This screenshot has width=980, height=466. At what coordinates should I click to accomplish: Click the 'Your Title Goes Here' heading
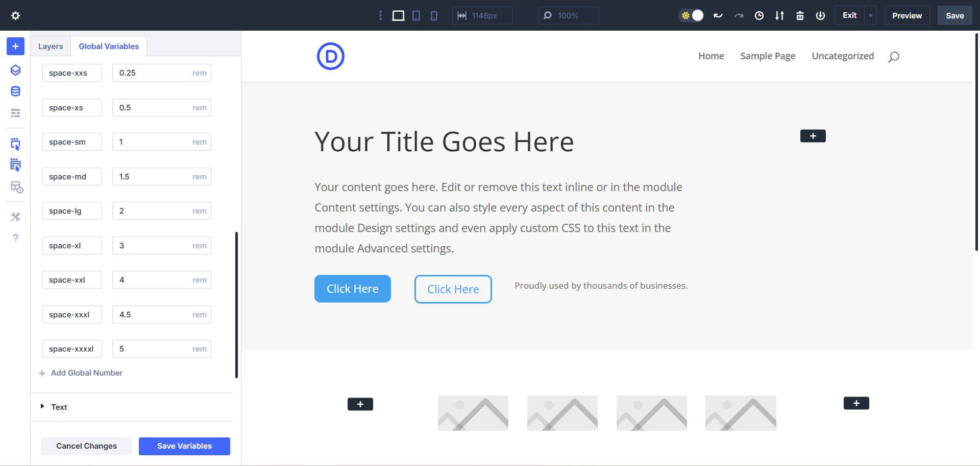[444, 142]
